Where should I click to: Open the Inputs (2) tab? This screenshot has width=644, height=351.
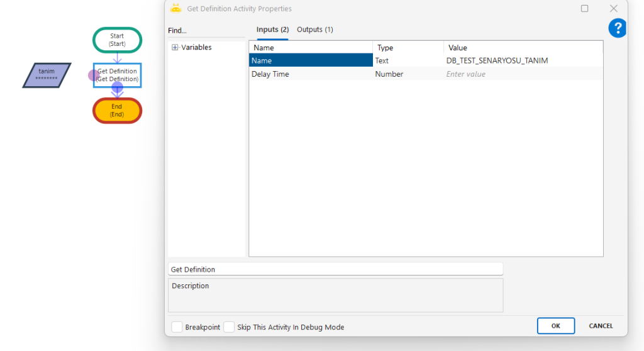(272, 30)
